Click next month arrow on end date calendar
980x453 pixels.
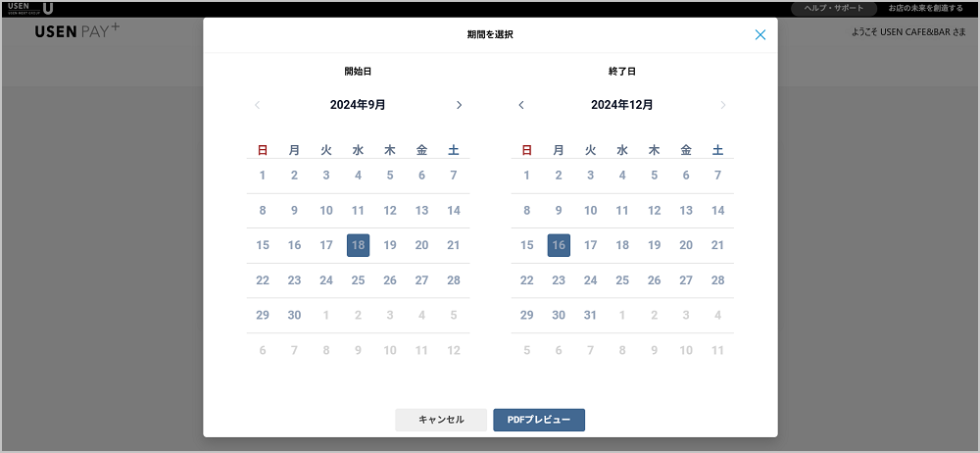(723, 105)
